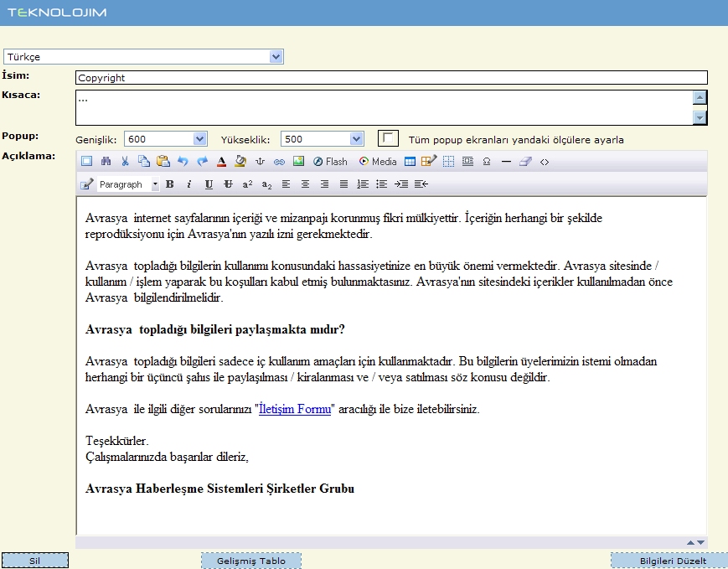Click the edit table properties icon

429,161
